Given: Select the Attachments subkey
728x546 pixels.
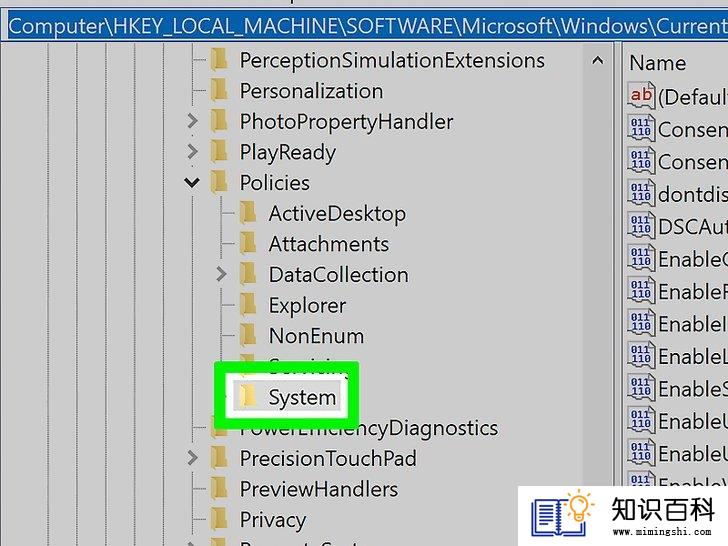Looking at the screenshot, I should coord(329,245).
